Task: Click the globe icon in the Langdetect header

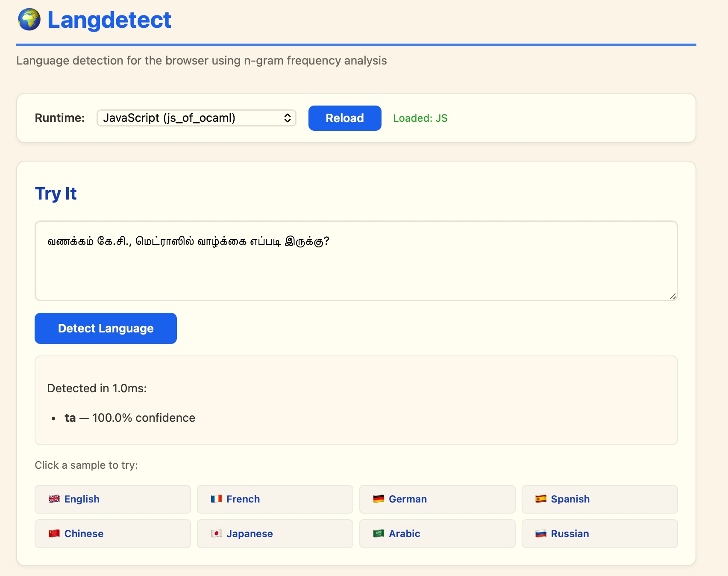Action: click(28, 19)
